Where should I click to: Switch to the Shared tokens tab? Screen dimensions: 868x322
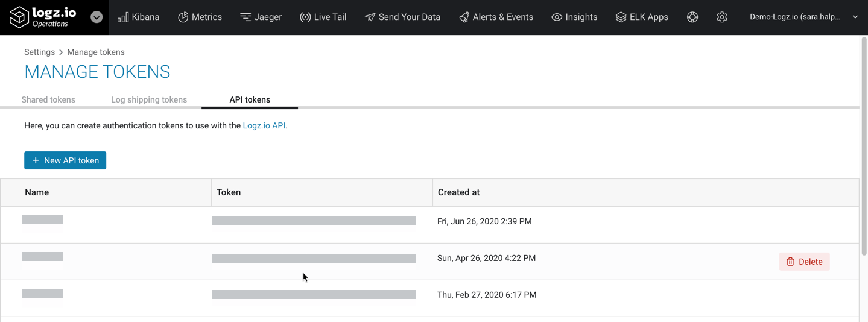pos(48,99)
